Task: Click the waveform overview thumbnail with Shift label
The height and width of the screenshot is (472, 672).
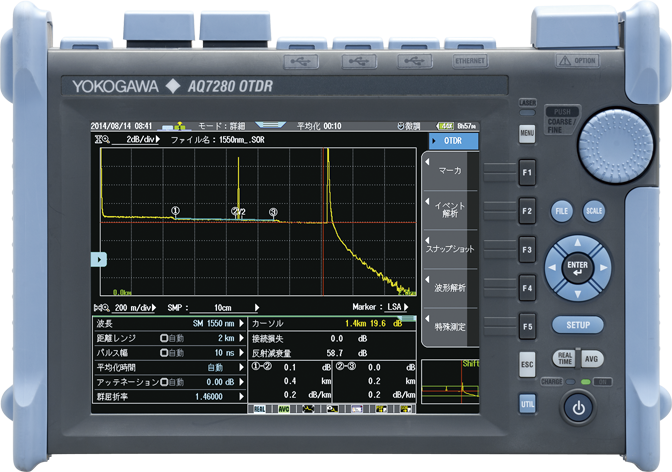Action: (450, 382)
